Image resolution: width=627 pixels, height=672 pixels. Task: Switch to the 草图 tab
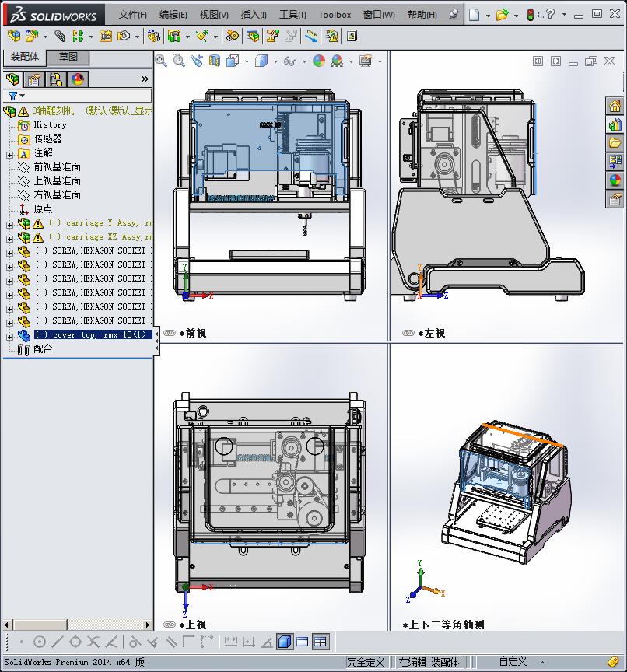(x=68, y=57)
